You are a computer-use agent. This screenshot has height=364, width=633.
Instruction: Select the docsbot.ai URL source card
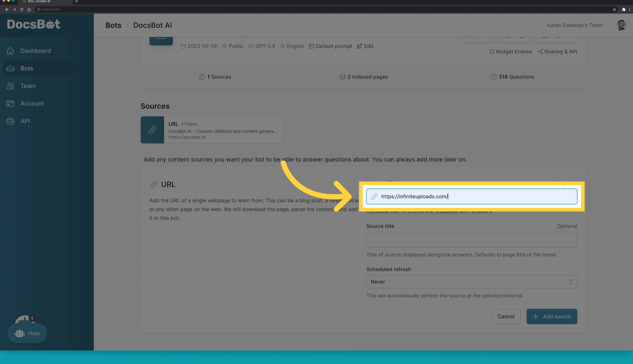click(212, 130)
